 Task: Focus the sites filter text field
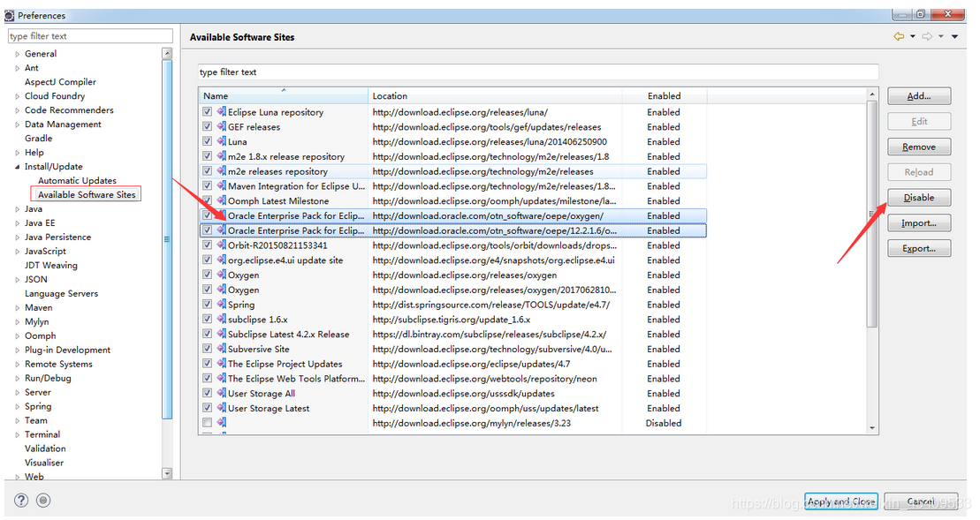click(538, 72)
